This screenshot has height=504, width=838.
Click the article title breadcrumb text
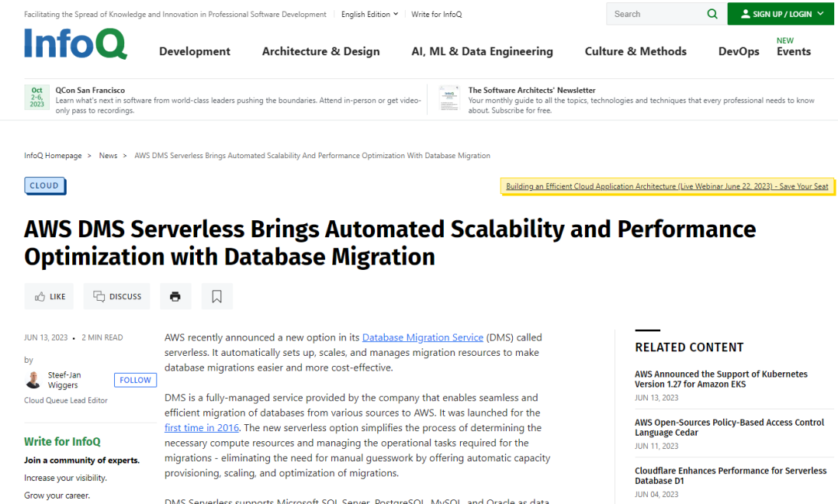coord(312,155)
